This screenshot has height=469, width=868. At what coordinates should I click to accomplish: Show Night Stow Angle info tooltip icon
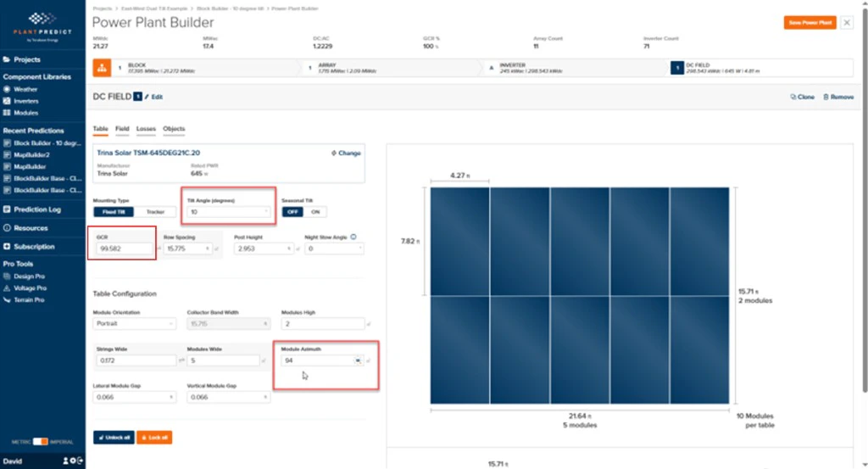[353, 237]
